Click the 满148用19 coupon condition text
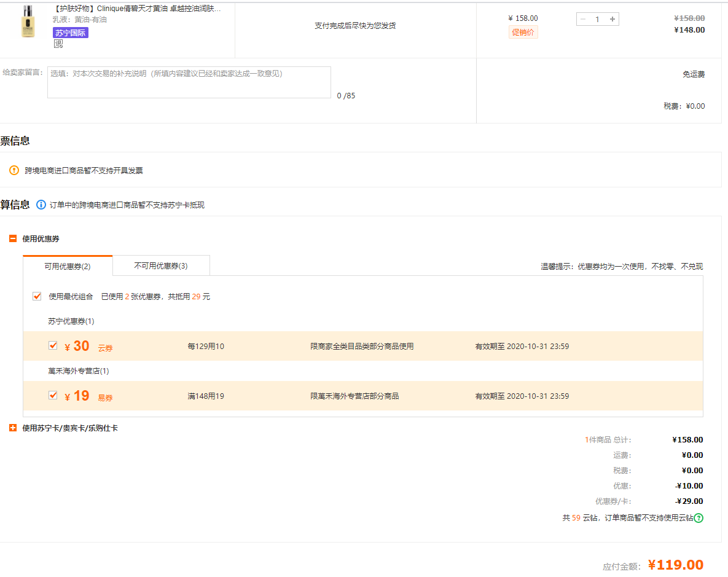The height and width of the screenshot is (577, 728). pyautogui.click(x=206, y=396)
